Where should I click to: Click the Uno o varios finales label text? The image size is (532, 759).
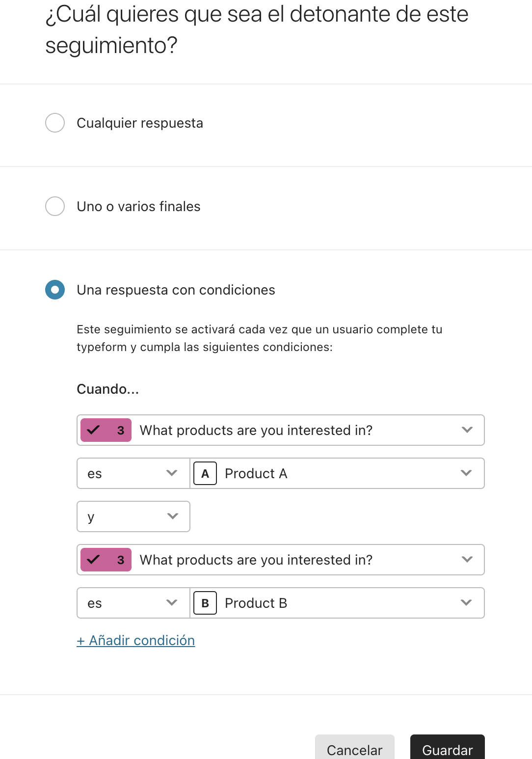[138, 207]
